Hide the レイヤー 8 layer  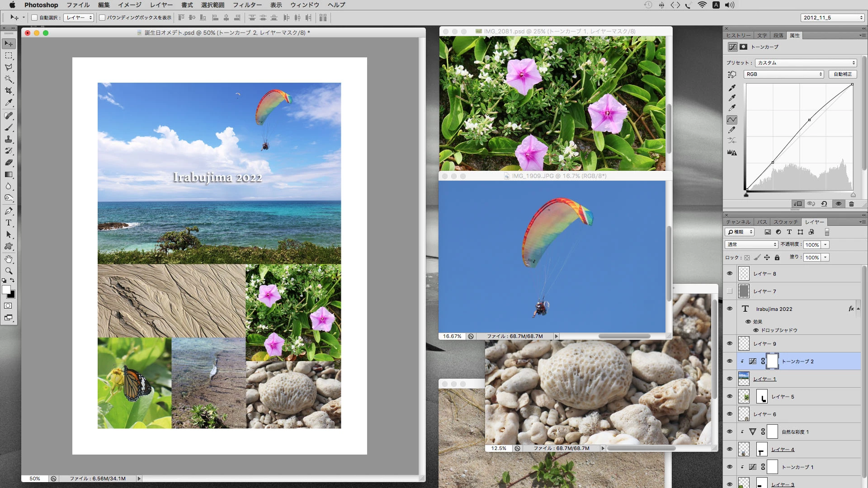tap(729, 274)
